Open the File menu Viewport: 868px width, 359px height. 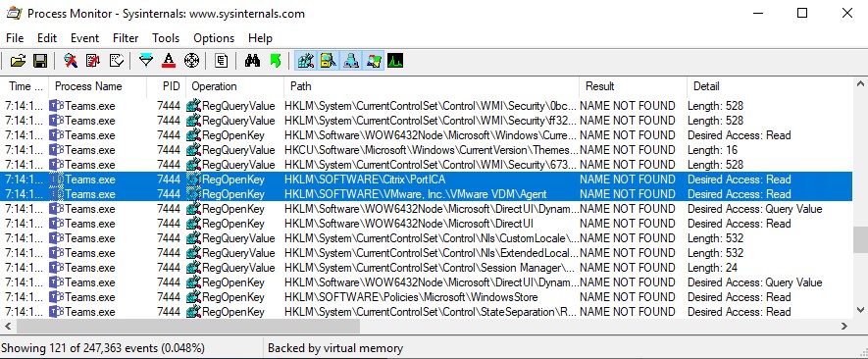[15, 38]
